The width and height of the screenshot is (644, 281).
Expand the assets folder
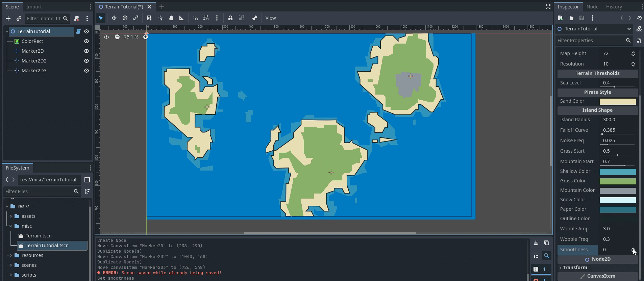[11, 216]
